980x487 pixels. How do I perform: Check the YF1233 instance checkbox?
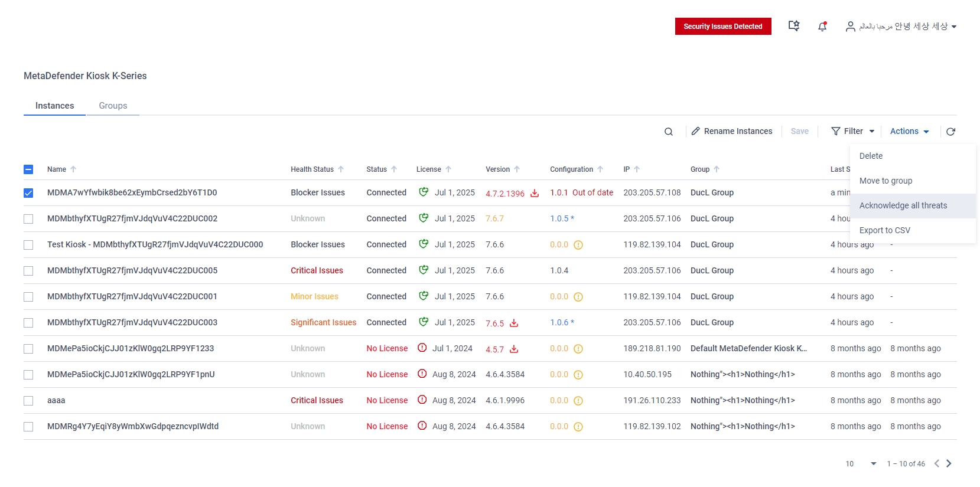click(x=28, y=349)
